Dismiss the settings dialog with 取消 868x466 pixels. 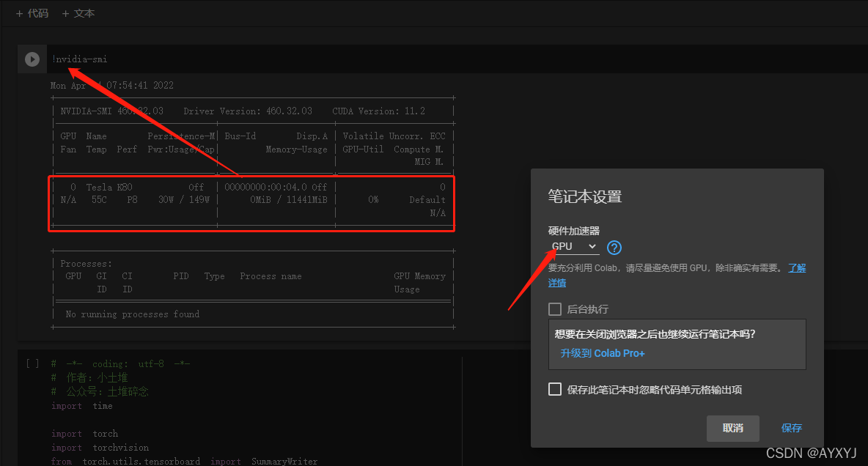[x=732, y=427]
